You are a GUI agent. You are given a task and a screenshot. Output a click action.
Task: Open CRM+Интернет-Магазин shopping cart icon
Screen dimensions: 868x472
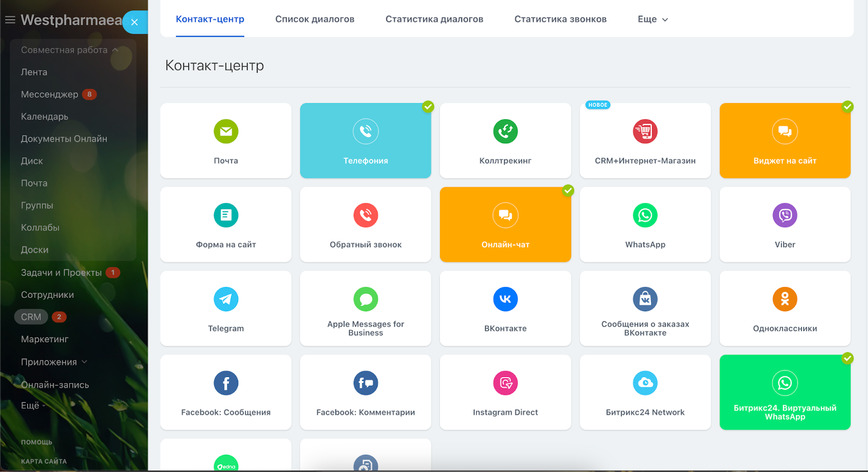click(x=645, y=131)
